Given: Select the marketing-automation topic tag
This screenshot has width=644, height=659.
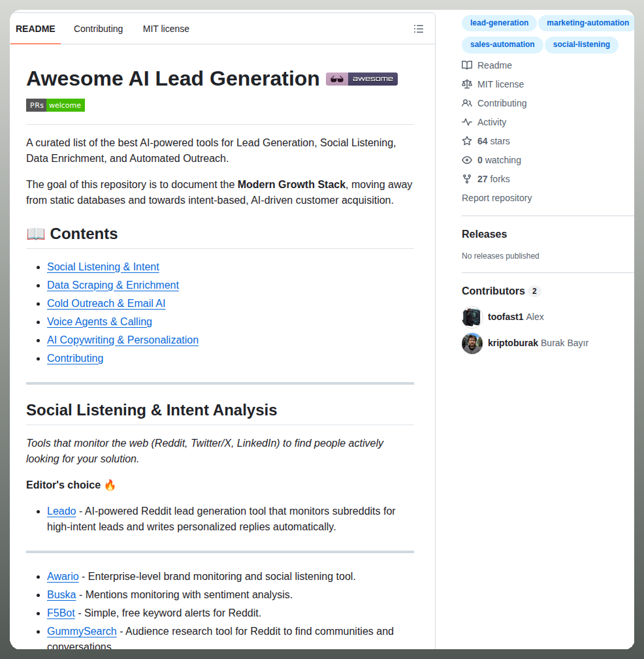Looking at the screenshot, I should click(x=587, y=23).
